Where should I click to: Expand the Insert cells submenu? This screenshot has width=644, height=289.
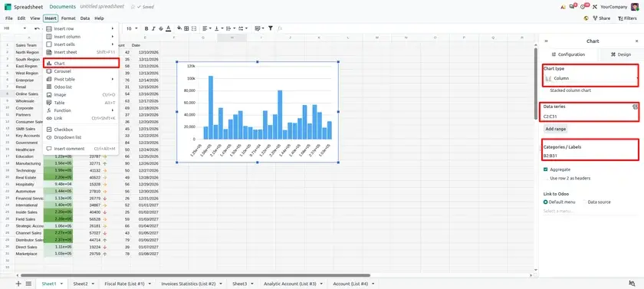pos(81,44)
